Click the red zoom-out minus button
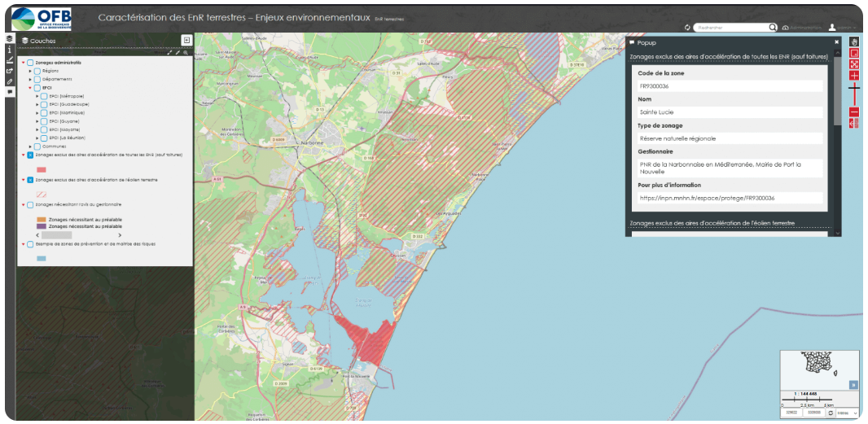 pyautogui.click(x=854, y=112)
